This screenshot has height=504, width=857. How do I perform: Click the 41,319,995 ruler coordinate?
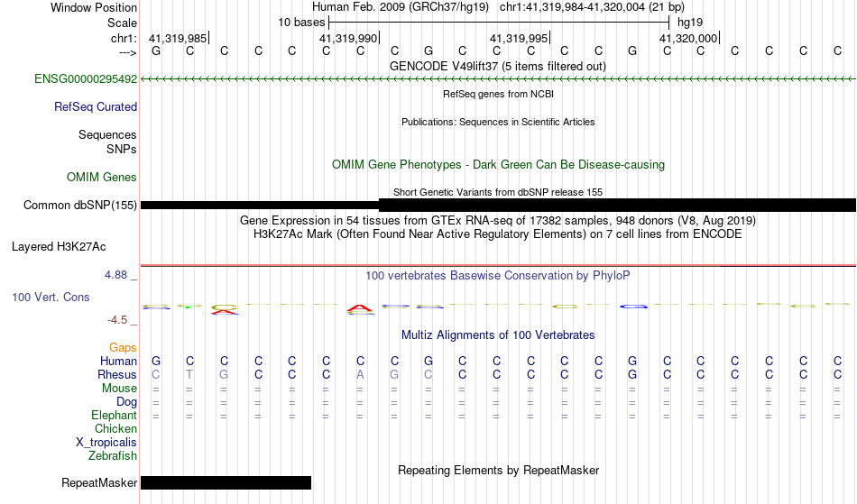click(x=520, y=38)
